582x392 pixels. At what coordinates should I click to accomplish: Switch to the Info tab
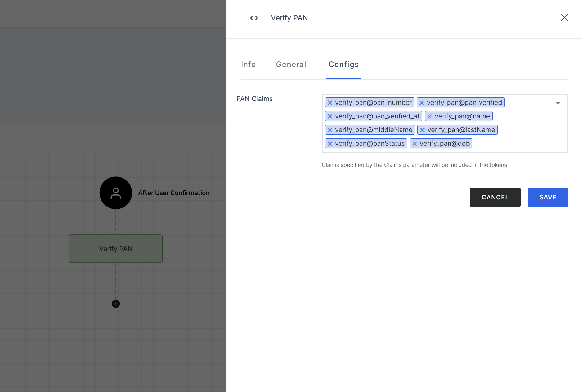pos(248,65)
